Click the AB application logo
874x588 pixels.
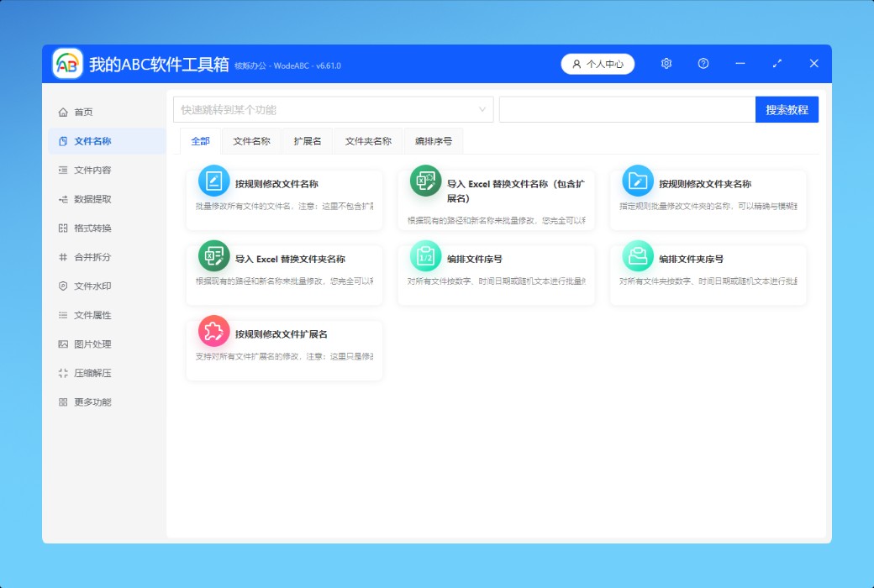(x=68, y=64)
